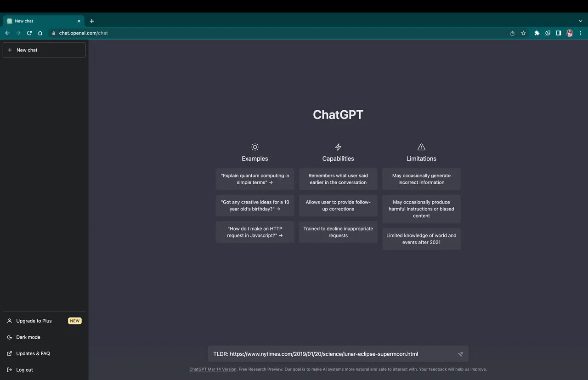Open a new browser tab with plus
This screenshot has width=588, height=380.
pos(92,21)
